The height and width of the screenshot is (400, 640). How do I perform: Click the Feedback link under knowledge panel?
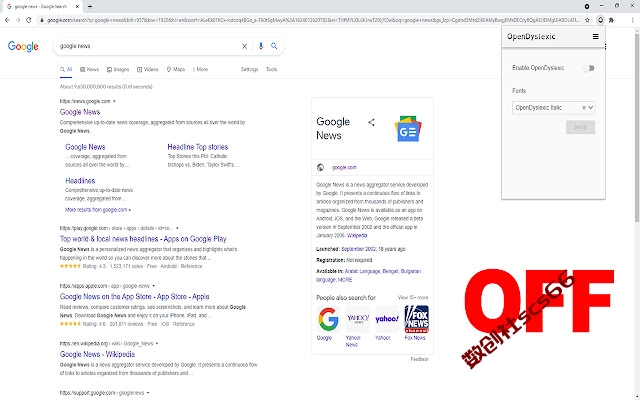point(420,359)
